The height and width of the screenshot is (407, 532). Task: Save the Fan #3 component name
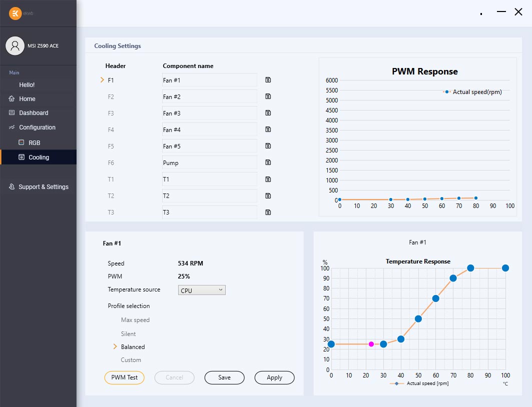click(x=268, y=113)
